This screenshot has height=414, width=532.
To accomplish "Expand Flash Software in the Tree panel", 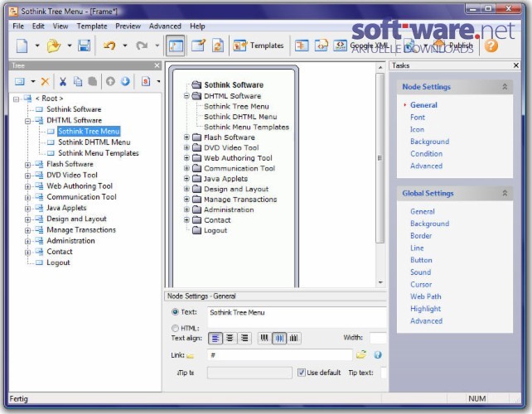I will [x=28, y=165].
